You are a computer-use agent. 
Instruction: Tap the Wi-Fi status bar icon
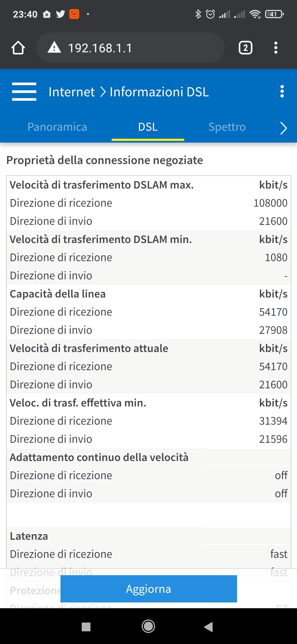point(255,14)
